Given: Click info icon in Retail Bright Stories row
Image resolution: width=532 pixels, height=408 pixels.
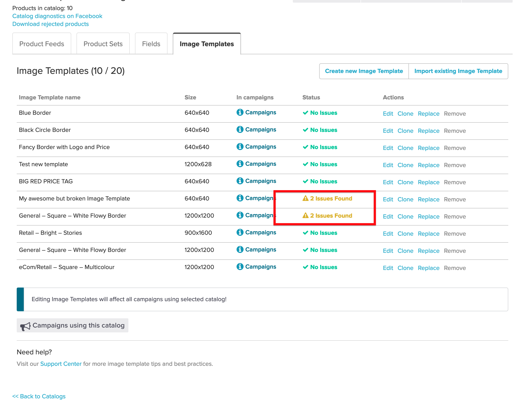Looking at the screenshot, I should point(240,232).
